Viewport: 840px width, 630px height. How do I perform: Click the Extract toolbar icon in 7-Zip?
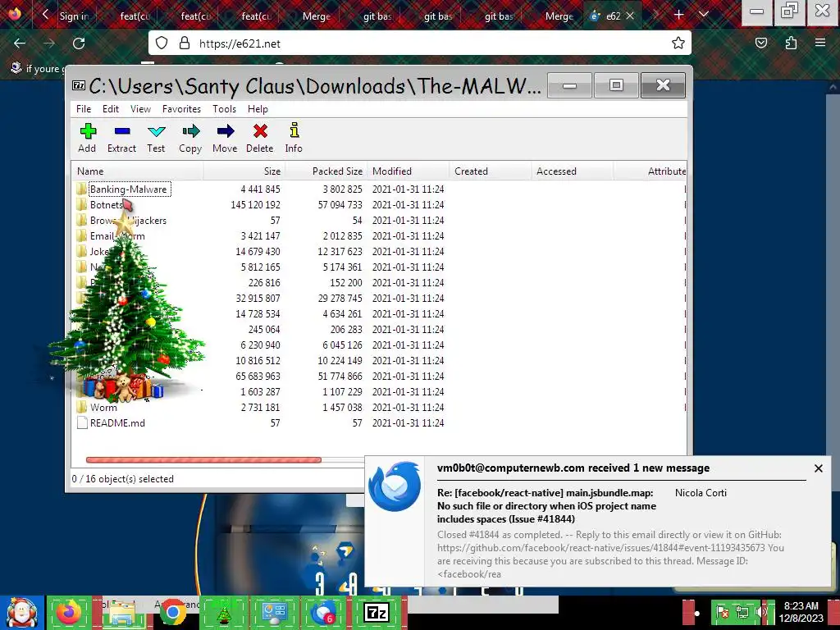coord(122,131)
